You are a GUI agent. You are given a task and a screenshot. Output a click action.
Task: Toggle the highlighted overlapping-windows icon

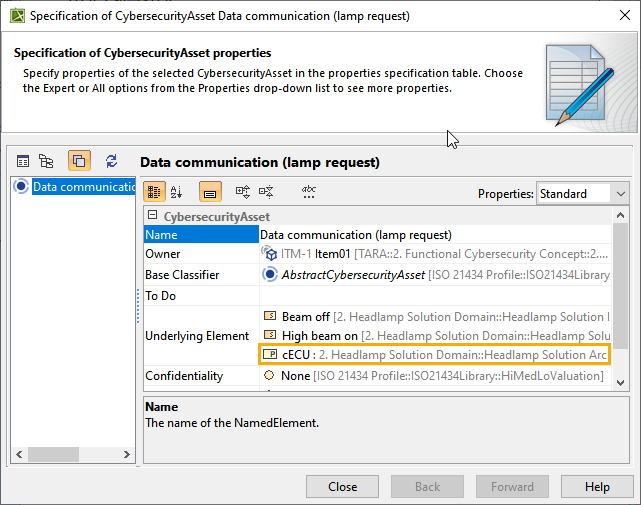click(79, 161)
